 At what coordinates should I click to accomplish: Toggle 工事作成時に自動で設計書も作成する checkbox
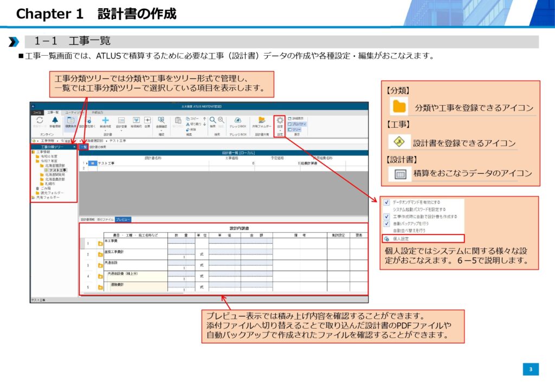pyautogui.click(x=386, y=216)
